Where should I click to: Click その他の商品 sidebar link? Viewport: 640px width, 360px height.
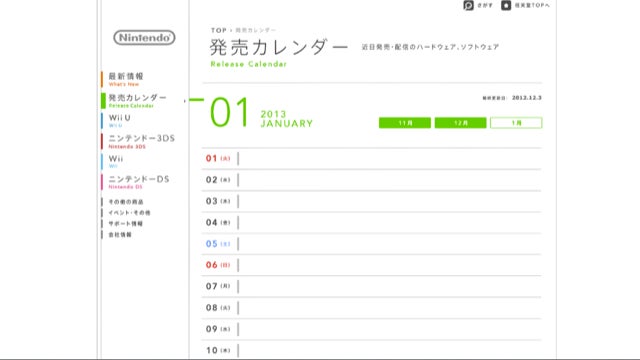pos(126,202)
